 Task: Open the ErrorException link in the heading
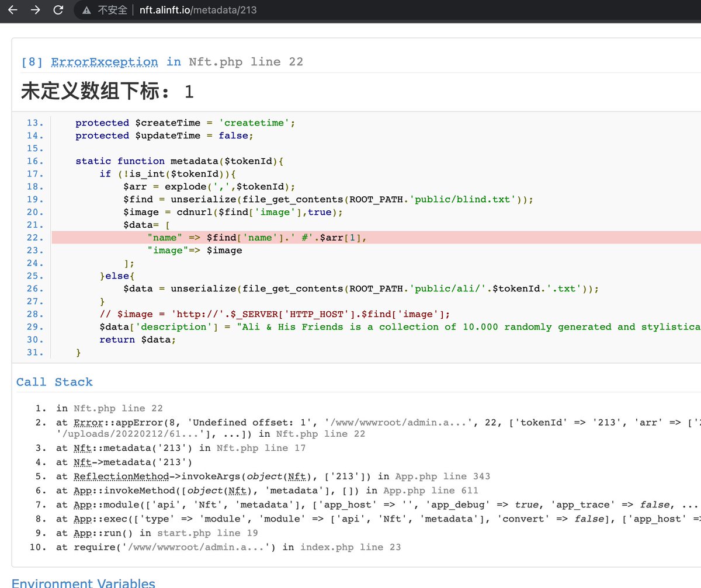105,62
